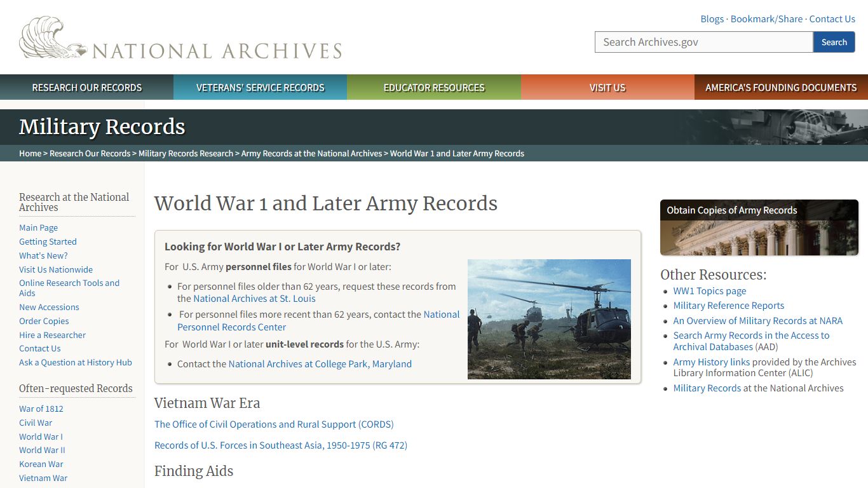The image size is (868, 488).
Task: Follow National Archives at College Park, Maryland link
Action: pos(320,364)
